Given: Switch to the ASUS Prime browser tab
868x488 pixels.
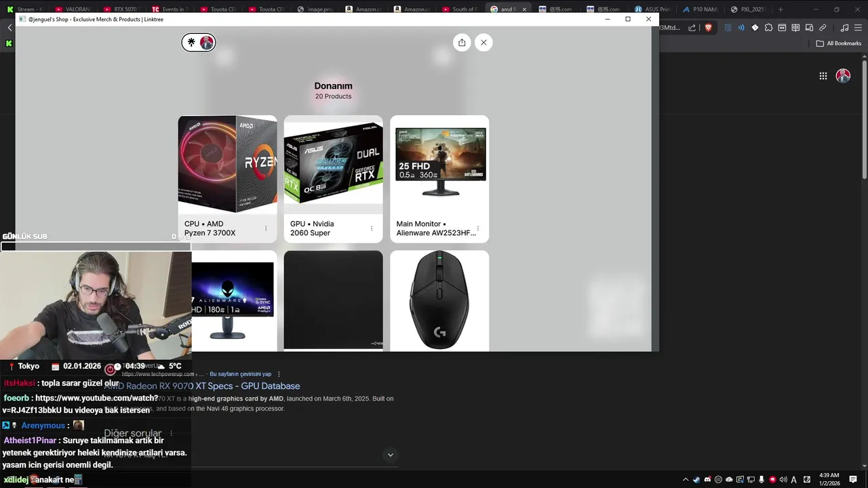Looking at the screenshot, I should [653, 9].
